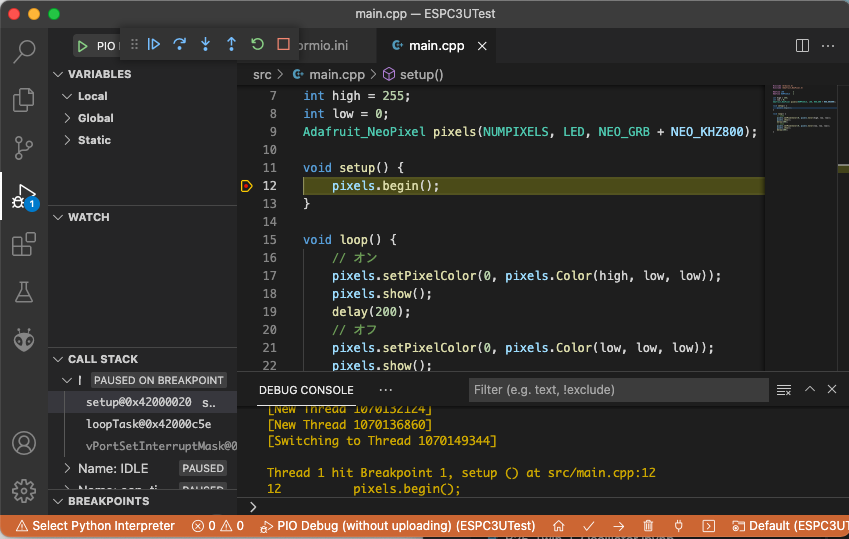Step over the current line
Viewport: 849px width, 539px height.
180,44
